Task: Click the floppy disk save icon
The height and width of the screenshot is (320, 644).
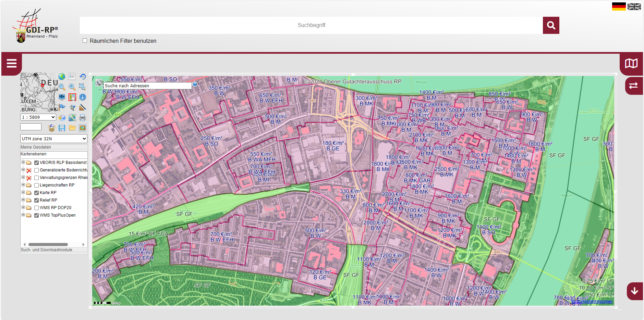Action: click(x=62, y=128)
